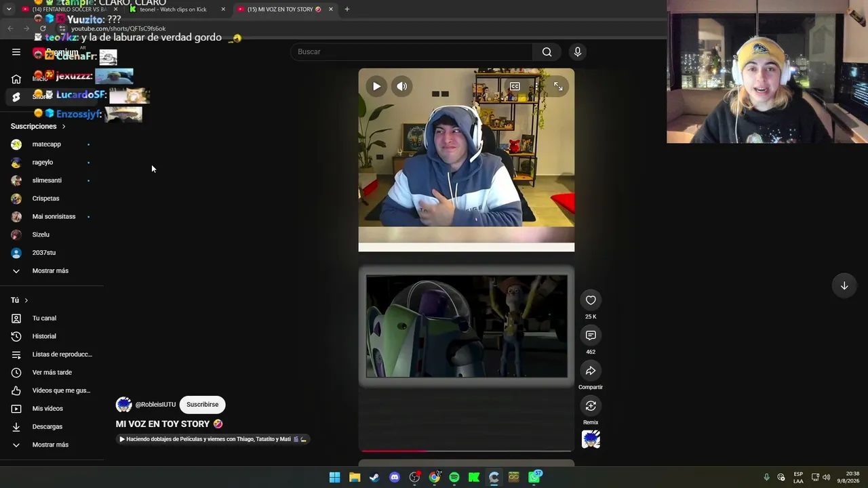Open the taskbar volume control
The width and height of the screenshot is (868, 488).
pyautogui.click(x=826, y=477)
